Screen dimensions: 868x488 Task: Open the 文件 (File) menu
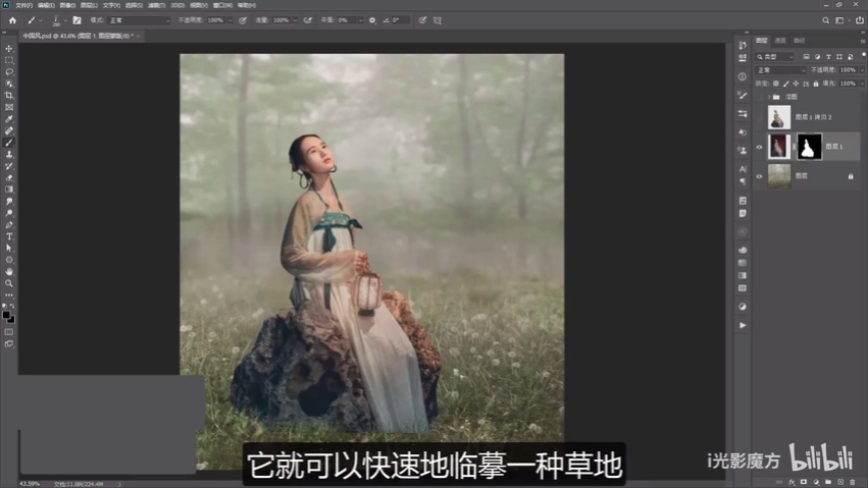(24, 5)
